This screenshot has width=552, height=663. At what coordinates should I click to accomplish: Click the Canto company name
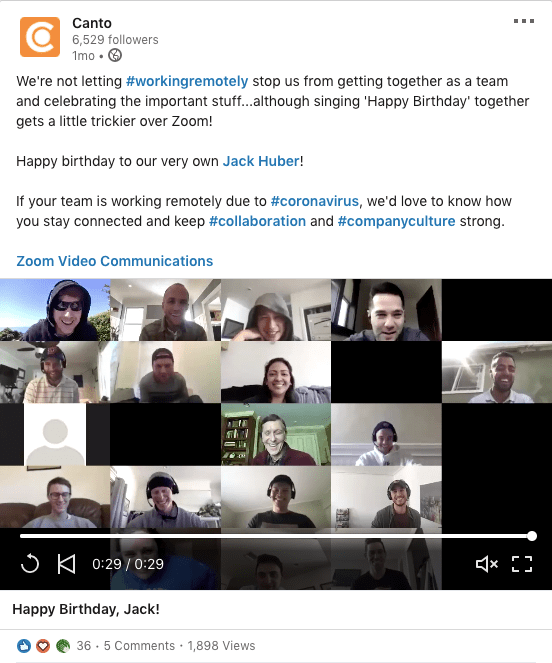[x=92, y=23]
